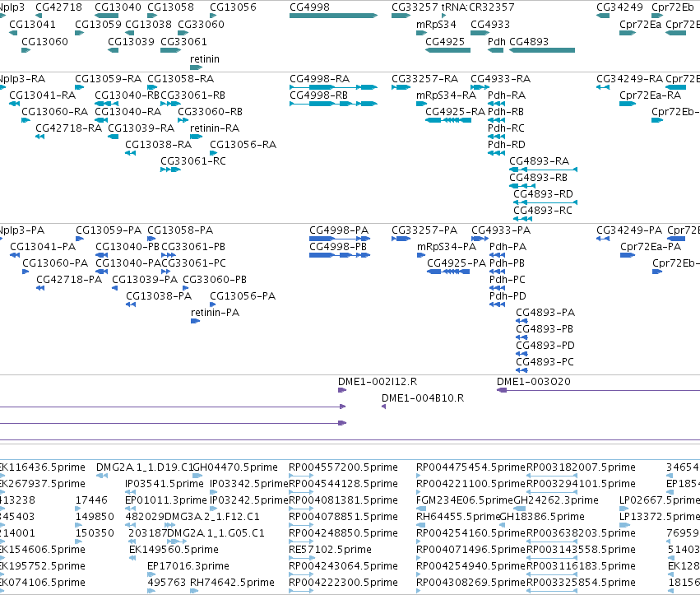Select the CG13060-PA protein
The width and height of the screenshot is (700, 595).
point(25,272)
